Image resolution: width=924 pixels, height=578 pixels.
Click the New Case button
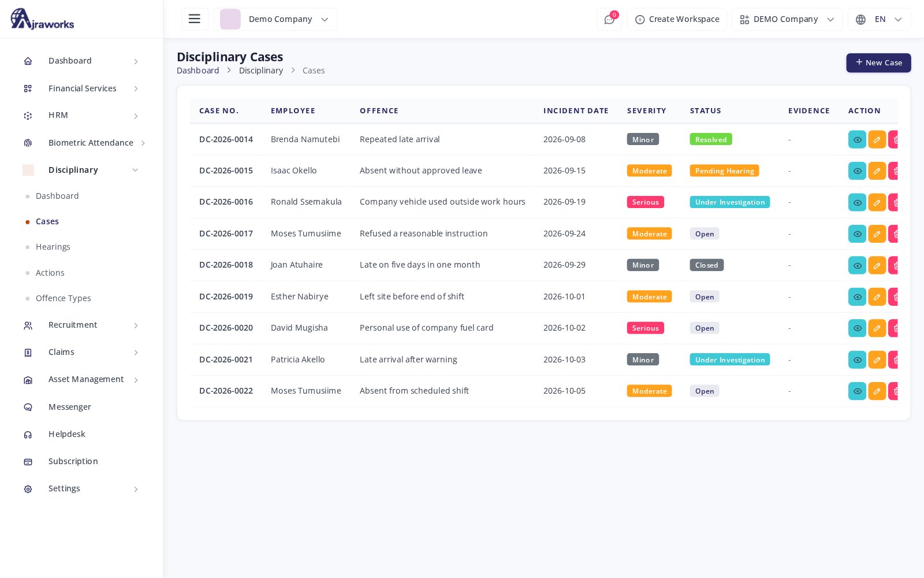point(878,63)
